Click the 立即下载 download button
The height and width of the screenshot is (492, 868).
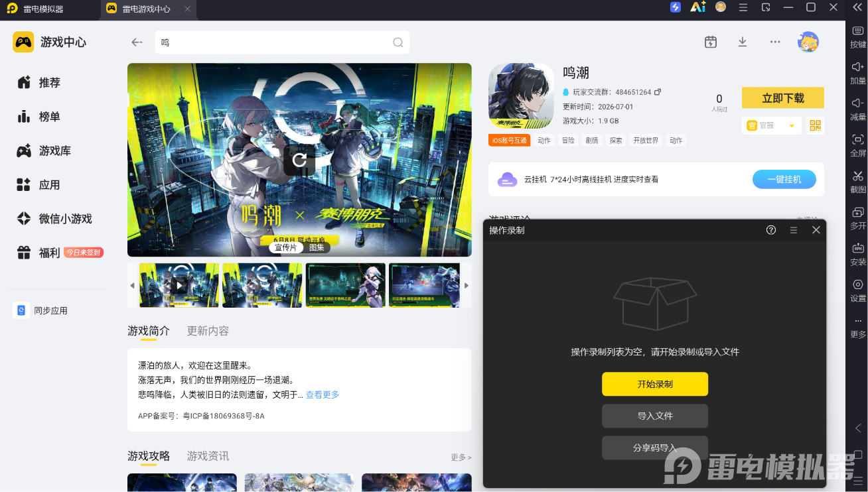[783, 98]
